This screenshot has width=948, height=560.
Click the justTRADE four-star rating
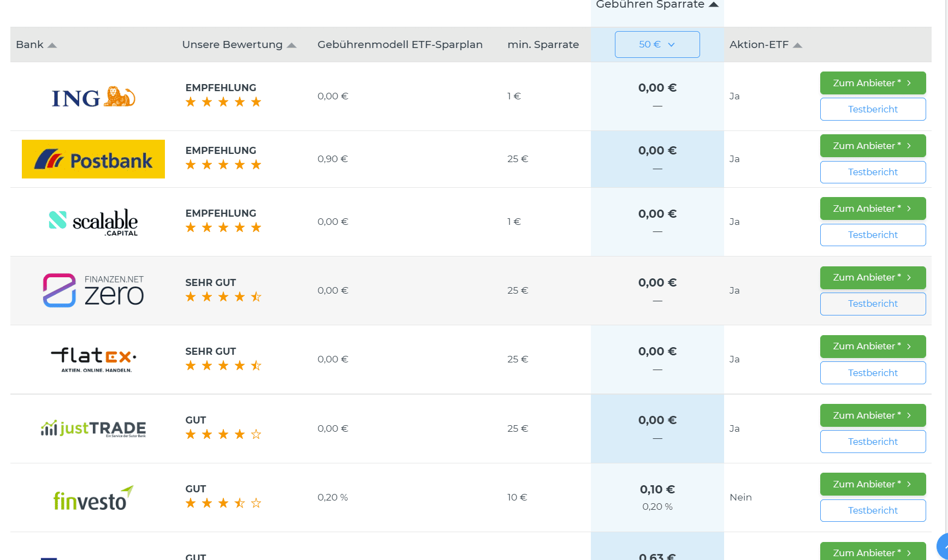tap(223, 434)
